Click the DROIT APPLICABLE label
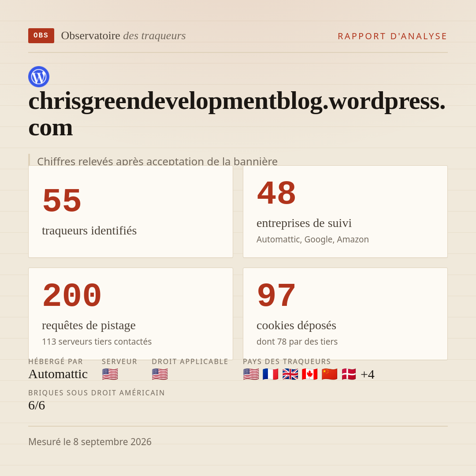 coord(190,361)
